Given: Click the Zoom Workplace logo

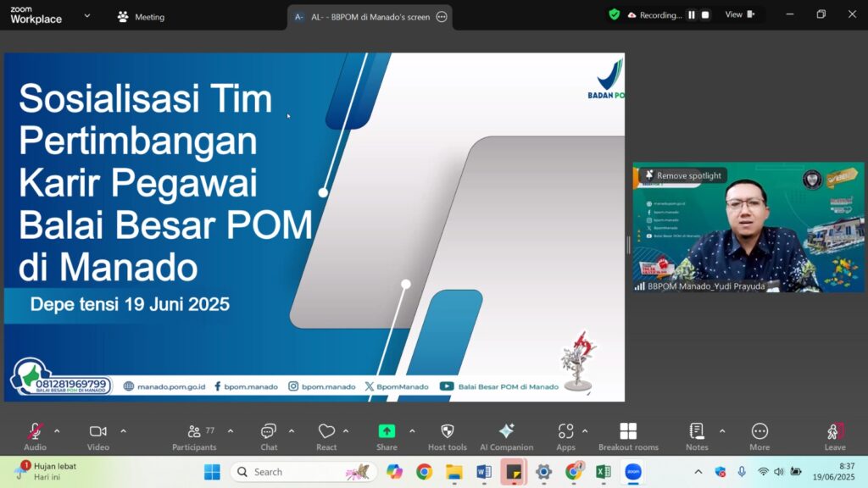Looking at the screenshot, I should pos(36,15).
